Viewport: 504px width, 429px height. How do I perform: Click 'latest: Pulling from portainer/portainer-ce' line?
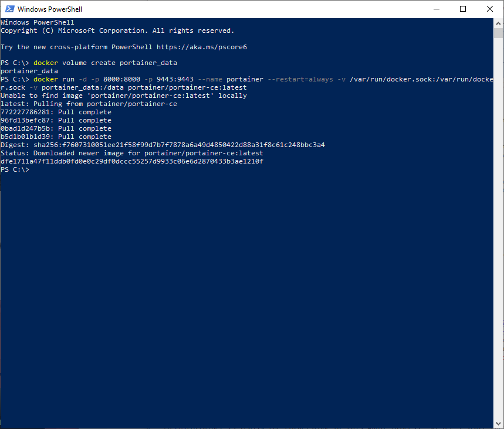pos(89,104)
